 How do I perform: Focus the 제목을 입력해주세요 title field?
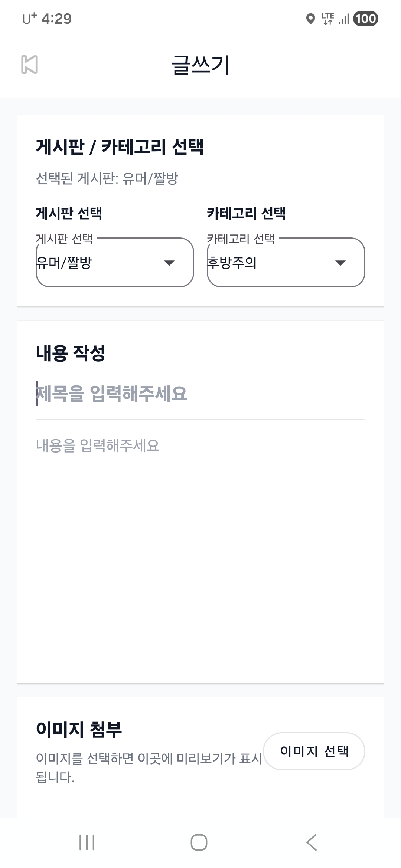200,394
